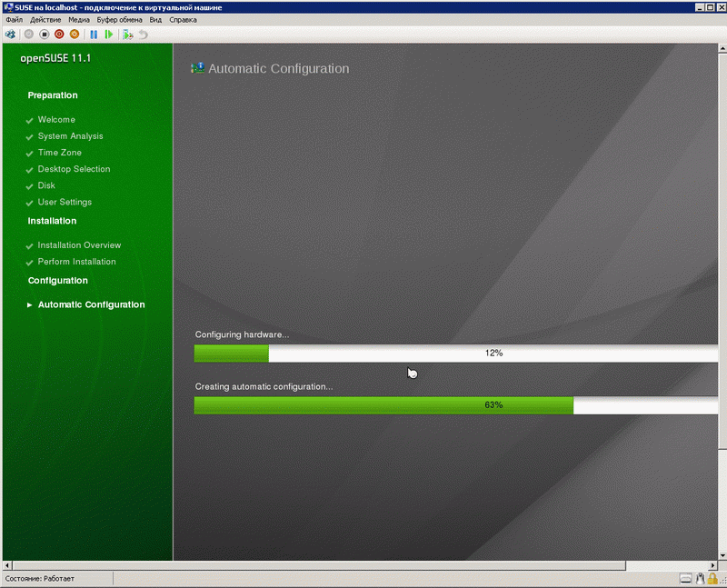Select the User Settings step
Viewport: 727px width, 588px height.
(65, 202)
